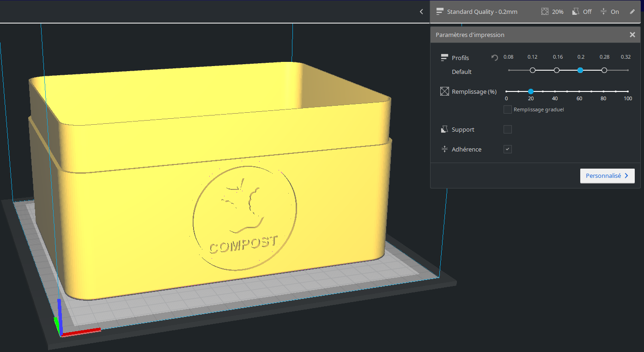644x352 pixels.
Task: Click the Support icon in the settings panel
Action: coord(444,129)
